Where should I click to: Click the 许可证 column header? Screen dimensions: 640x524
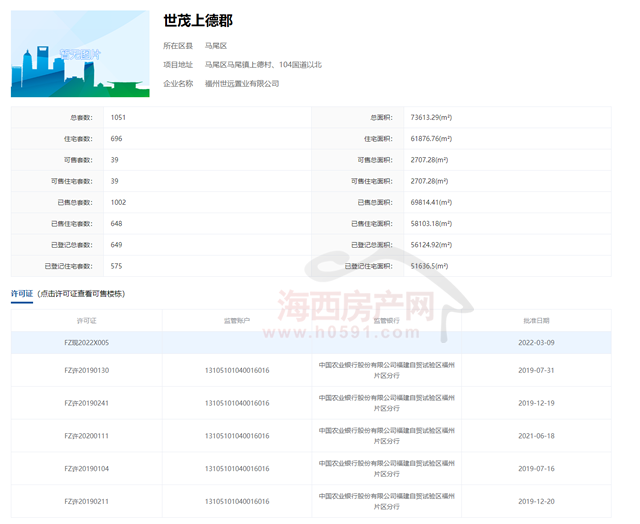pyautogui.click(x=87, y=321)
